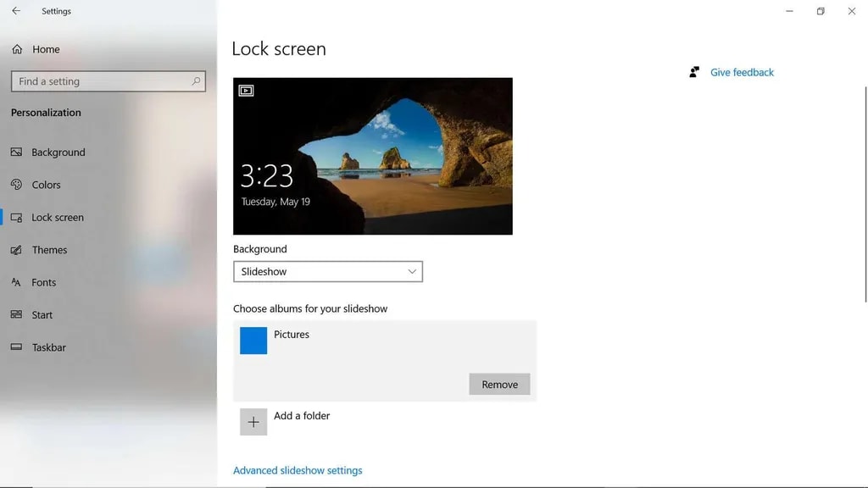This screenshot has height=488, width=868.
Task: Open Advanced slideshow settings link
Action: click(x=298, y=470)
